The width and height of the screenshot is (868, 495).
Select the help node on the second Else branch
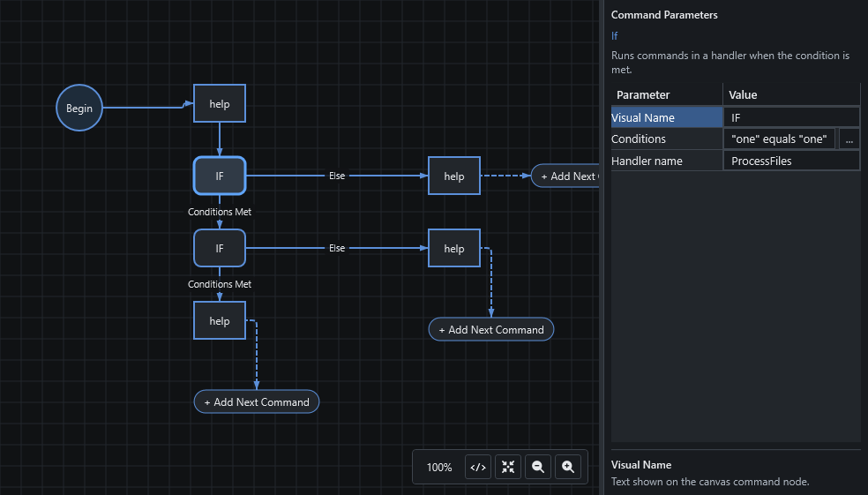[x=454, y=248]
